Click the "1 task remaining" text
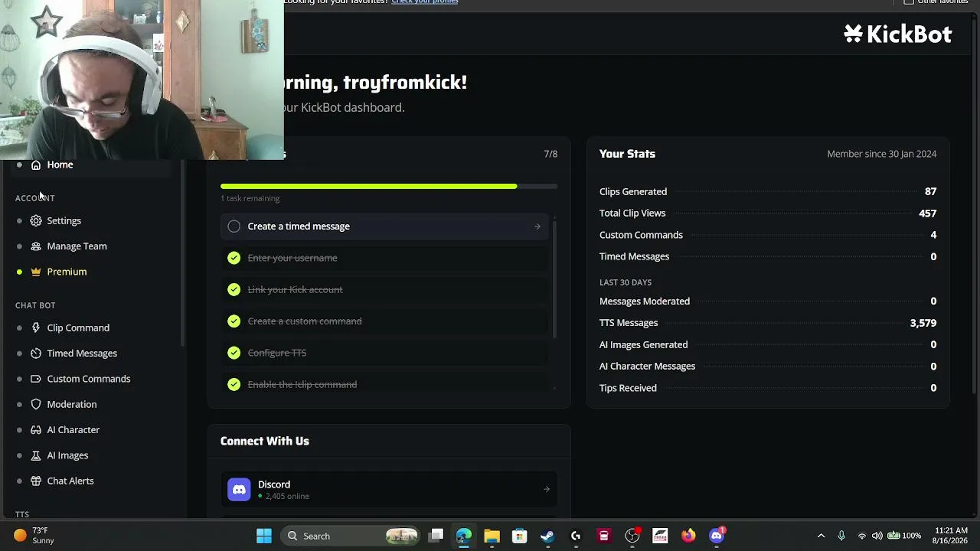The height and width of the screenshot is (551, 980). [x=250, y=198]
